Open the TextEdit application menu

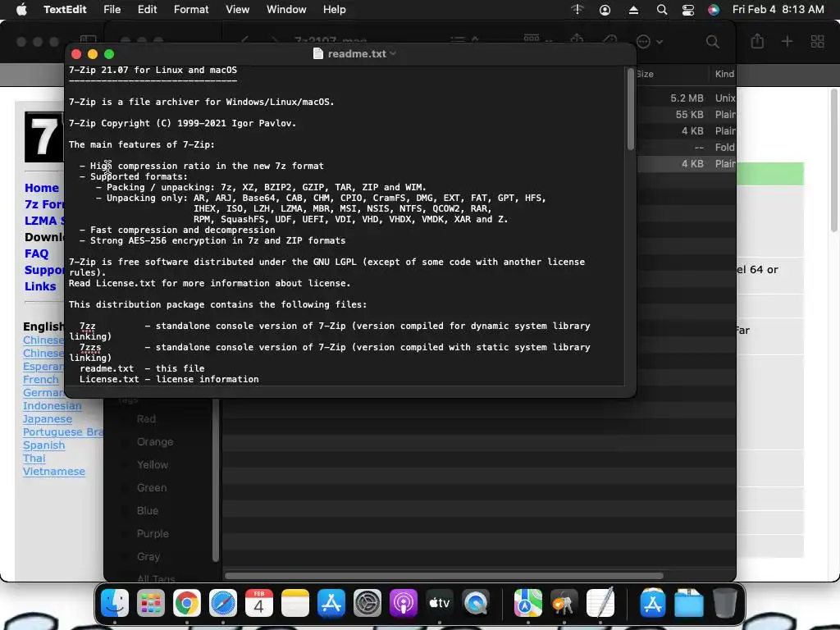(x=65, y=10)
